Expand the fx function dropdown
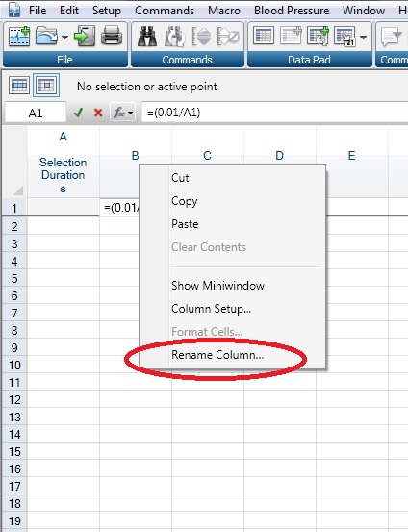Viewport: 408px width, 532px height. [x=123, y=113]
